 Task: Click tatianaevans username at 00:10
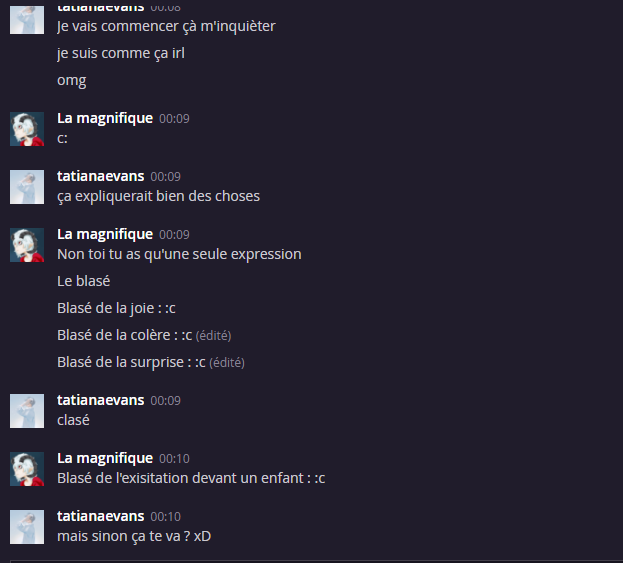[101, 516]
